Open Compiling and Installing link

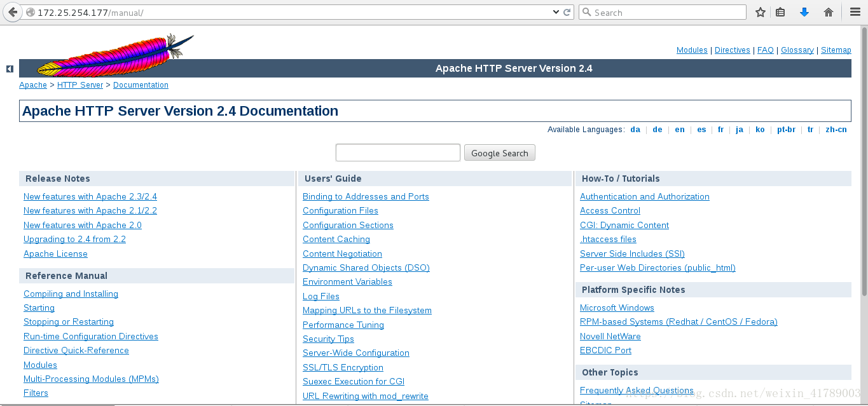pyautogui.click(x=71, y=294)
